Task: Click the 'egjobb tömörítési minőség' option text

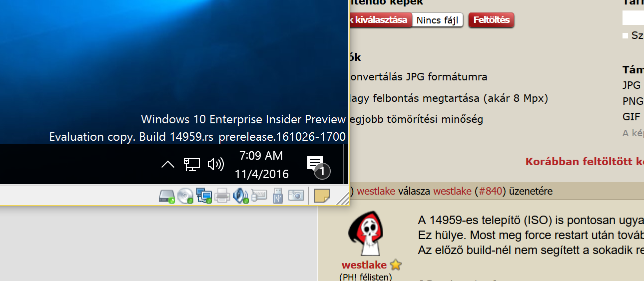Action: click(x=416, y=119)
